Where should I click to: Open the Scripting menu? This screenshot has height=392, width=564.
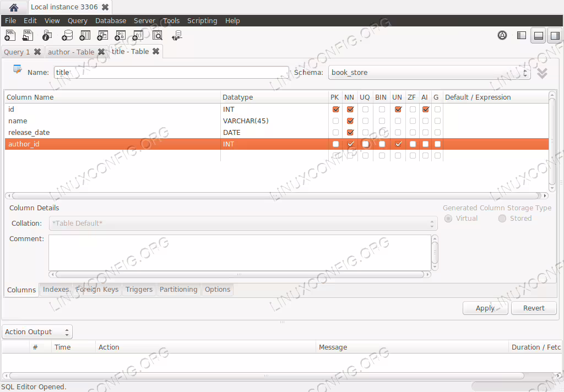tap(202, 21)
